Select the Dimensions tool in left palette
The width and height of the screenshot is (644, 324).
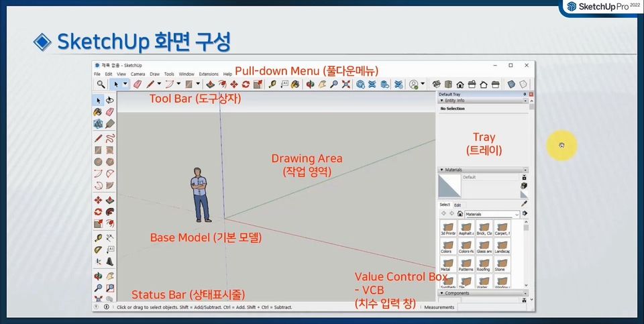[109, 237]
